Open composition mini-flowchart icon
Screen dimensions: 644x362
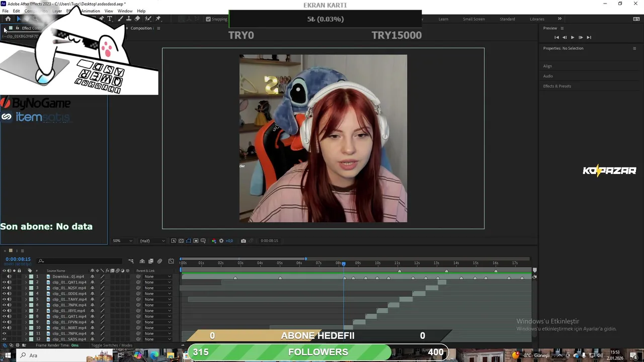(x=131, y=261)
